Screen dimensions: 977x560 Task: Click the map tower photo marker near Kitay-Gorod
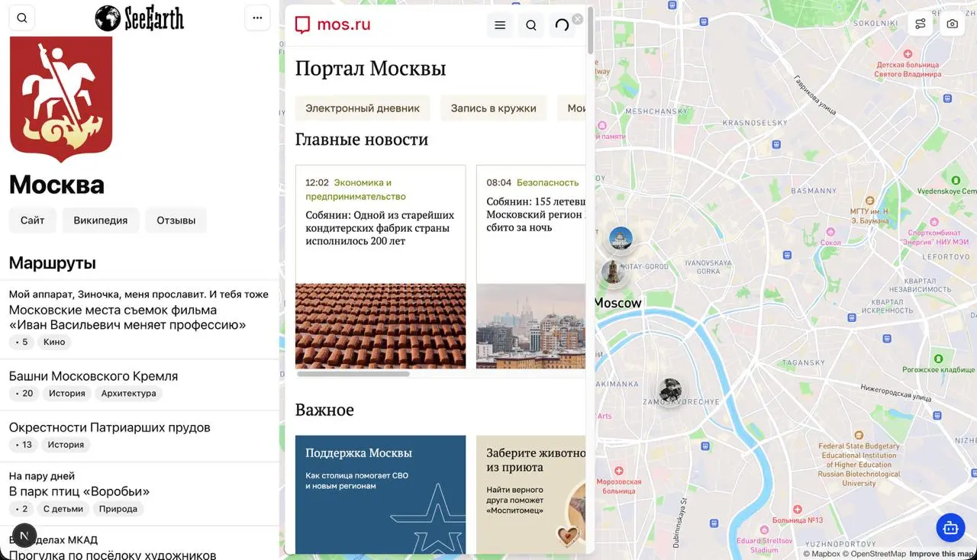pos(612,272)
